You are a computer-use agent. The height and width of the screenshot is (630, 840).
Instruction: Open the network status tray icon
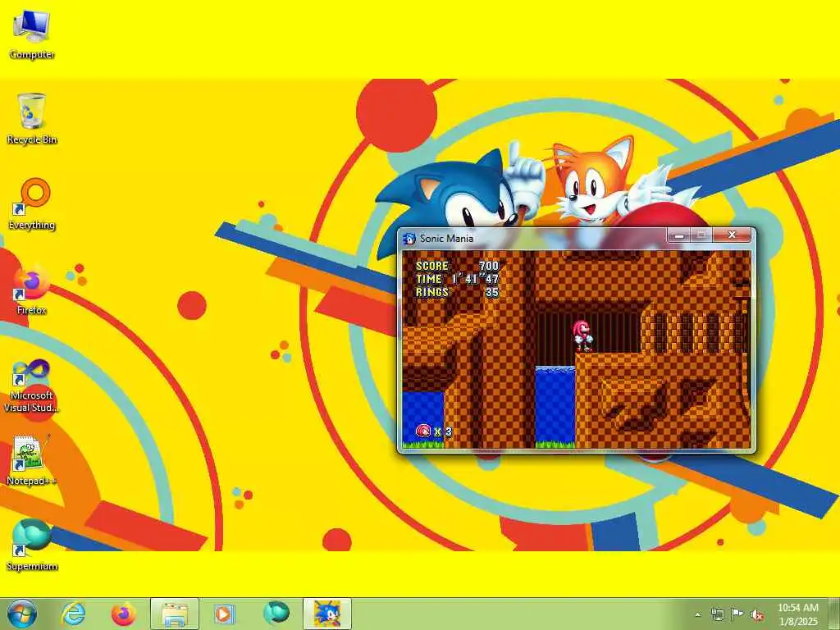[717, 614]
